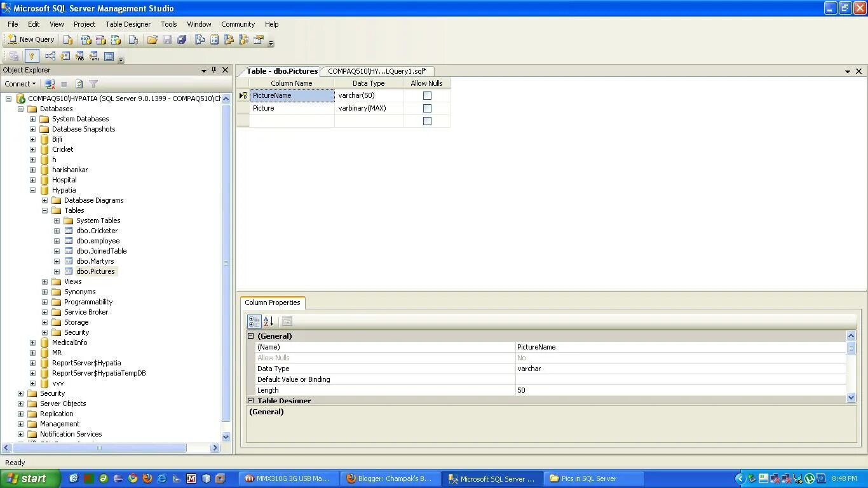The width and height of the screenshot is (868, 488).
Task: Open Manage Check Constraints icon
Action: pyautogui.click(x=109, y=57)
